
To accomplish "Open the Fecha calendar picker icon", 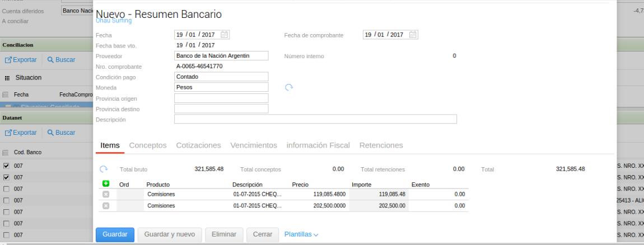I will tap(224, 35).
